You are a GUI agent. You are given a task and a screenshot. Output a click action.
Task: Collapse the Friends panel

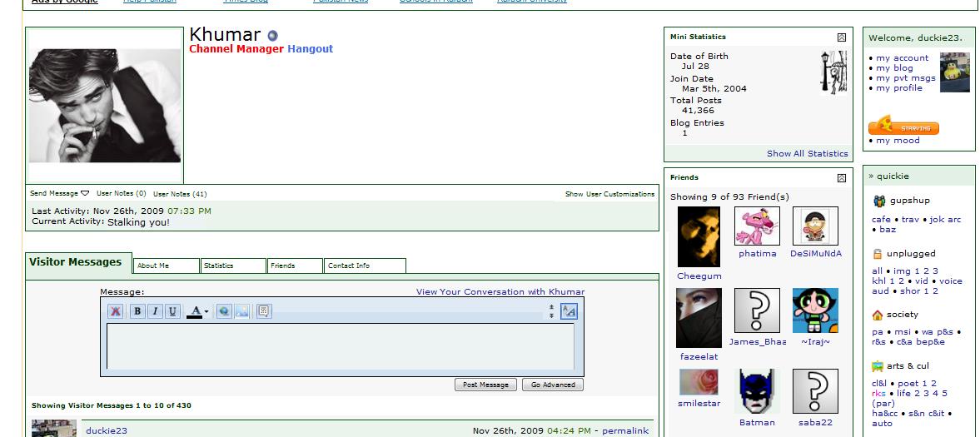click(842, 178)
